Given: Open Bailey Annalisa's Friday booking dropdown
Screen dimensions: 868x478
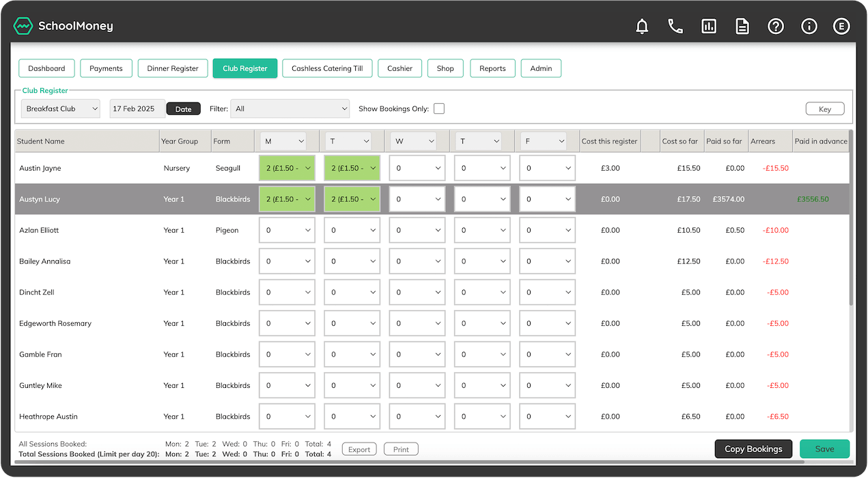Looking at the screenshot, I should pyautogui.click(x=547, y=262).
